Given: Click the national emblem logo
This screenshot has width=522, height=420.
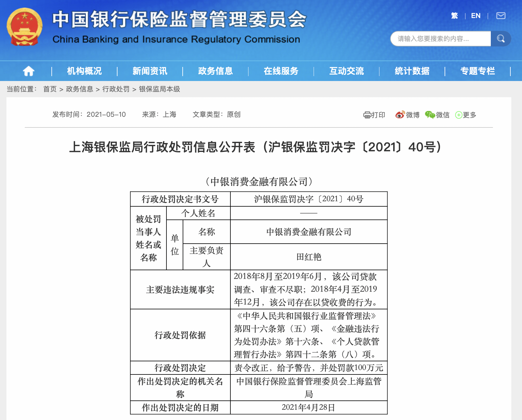Looking at the screenshot, I should pos(24,27).
